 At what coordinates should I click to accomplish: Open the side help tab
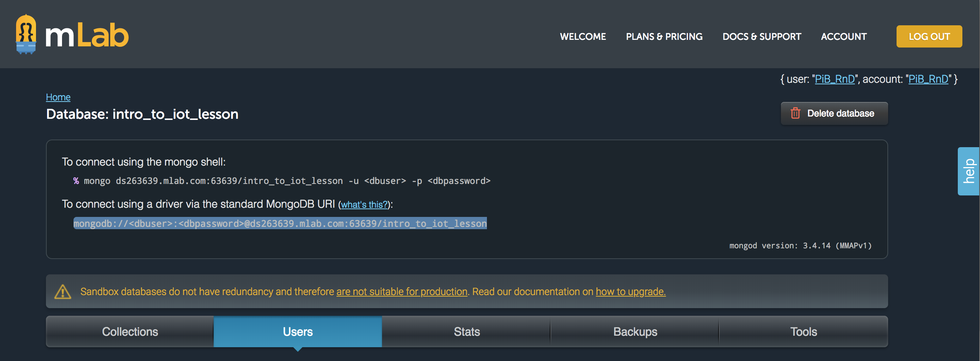tap(969, 171)
